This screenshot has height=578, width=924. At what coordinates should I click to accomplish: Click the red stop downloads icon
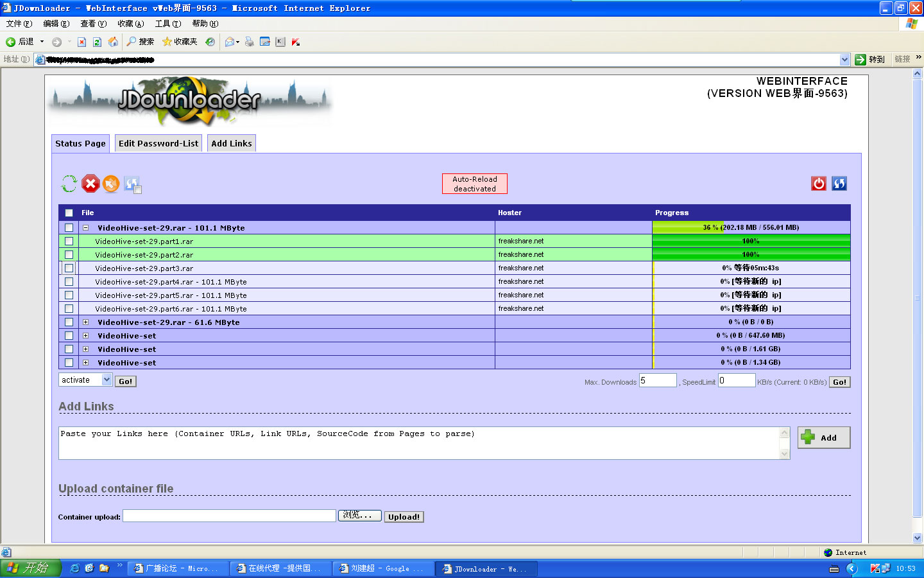(90, 184)
